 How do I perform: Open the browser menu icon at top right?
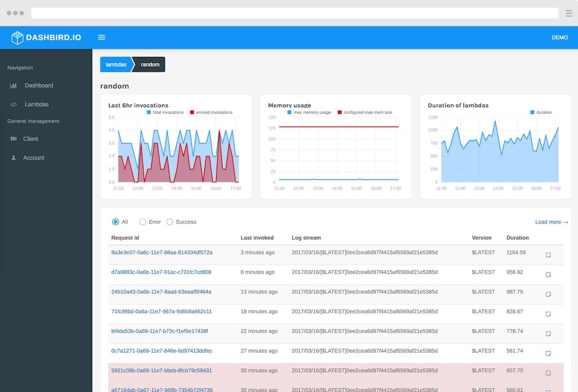569,14
